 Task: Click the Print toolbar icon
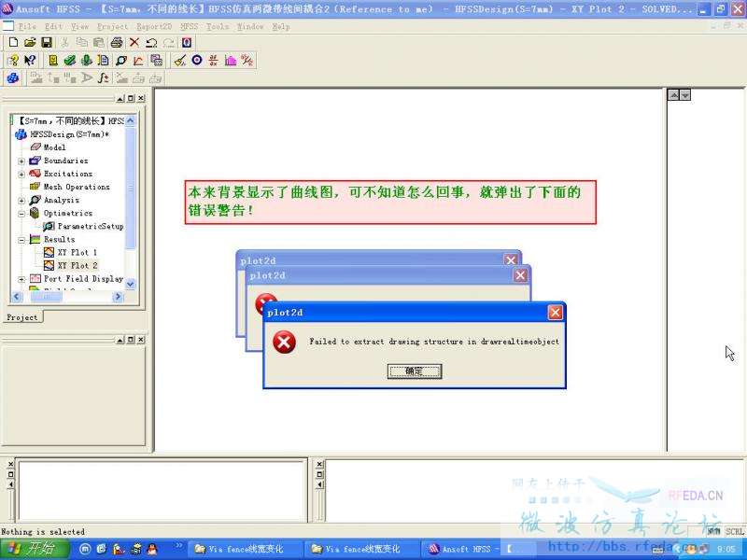(117, 42)
